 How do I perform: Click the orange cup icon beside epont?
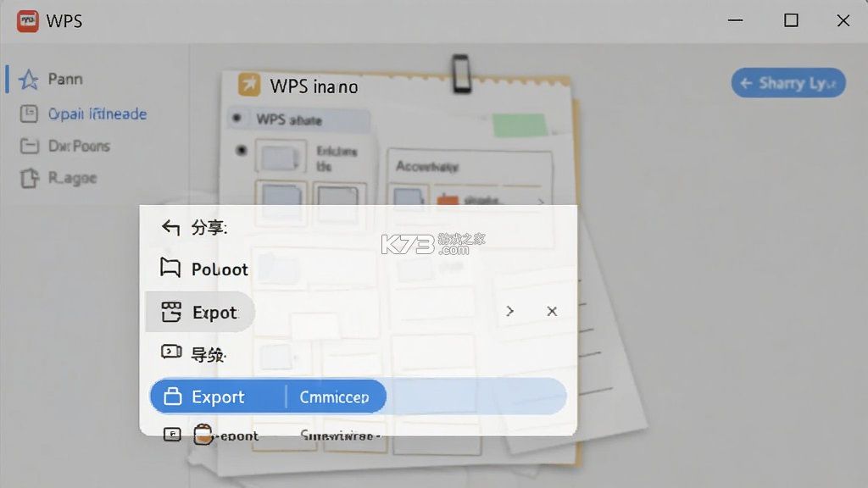tap(203, 435)
